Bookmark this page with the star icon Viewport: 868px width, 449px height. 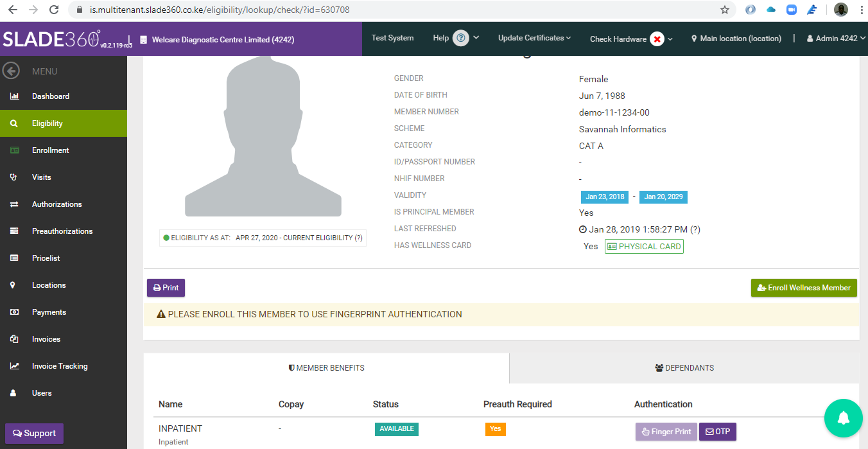pos(725,10)
